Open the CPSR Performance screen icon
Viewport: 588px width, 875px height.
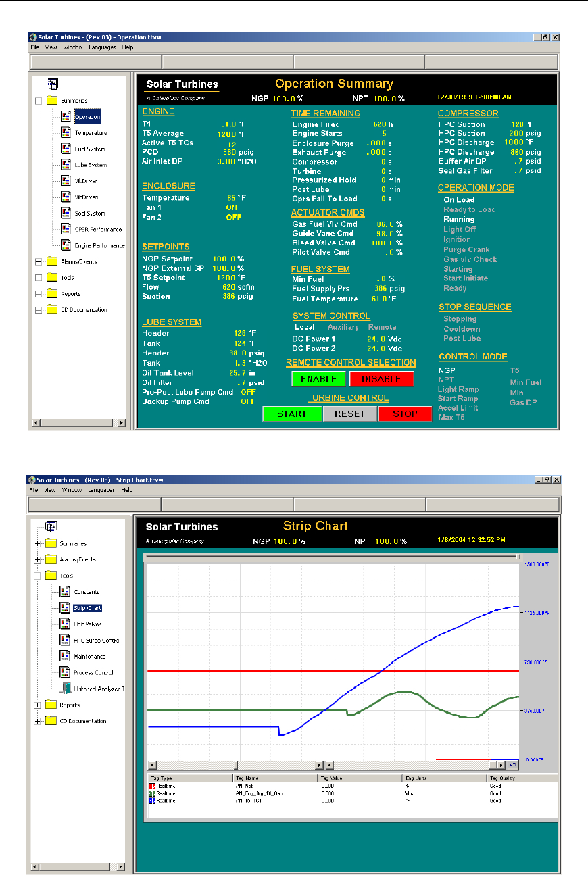pyautogui.click(x=66, y=229)
